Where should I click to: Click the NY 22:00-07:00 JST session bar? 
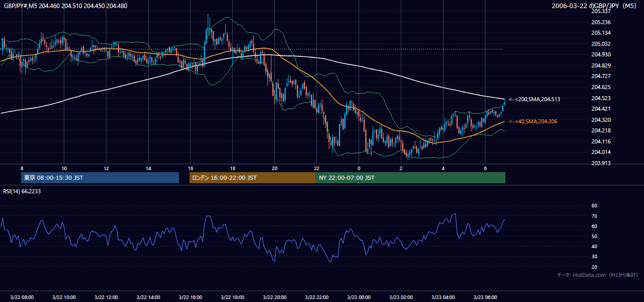(x=411, y=178)
